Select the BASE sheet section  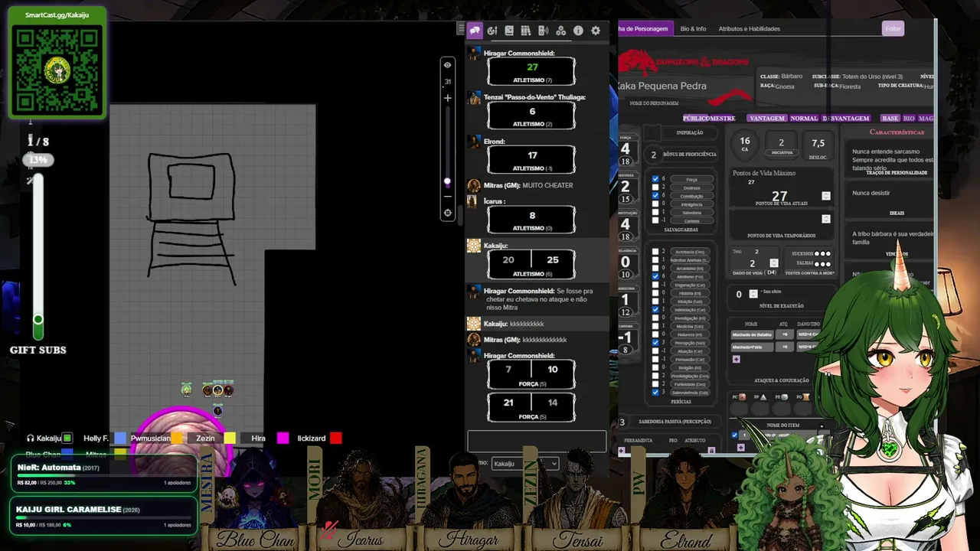point(890,119)
